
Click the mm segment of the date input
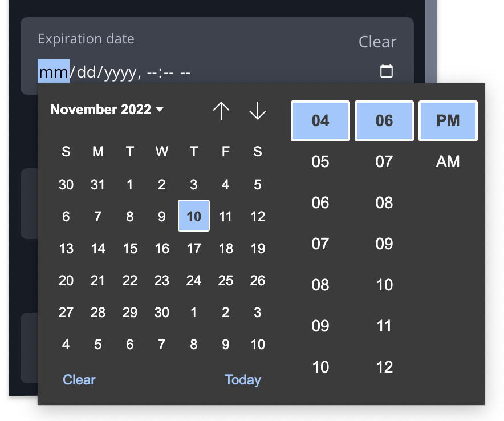click(52, 72)
